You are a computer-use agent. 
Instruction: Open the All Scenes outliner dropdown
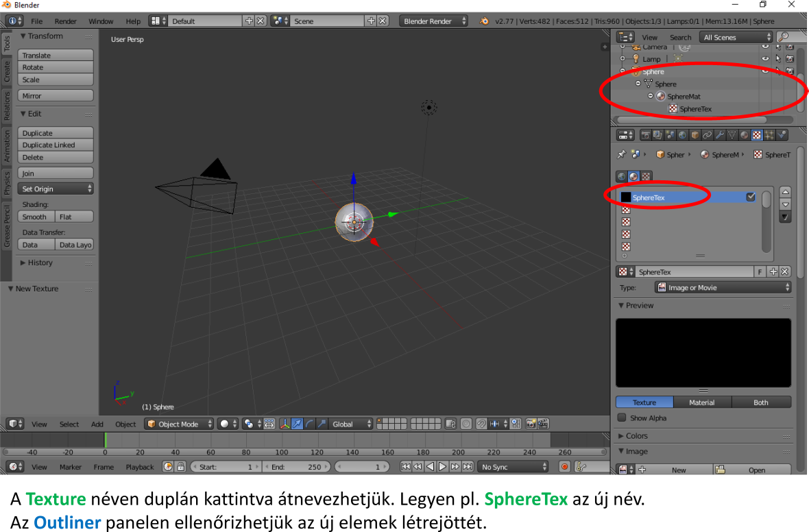(x=736, y=37)
